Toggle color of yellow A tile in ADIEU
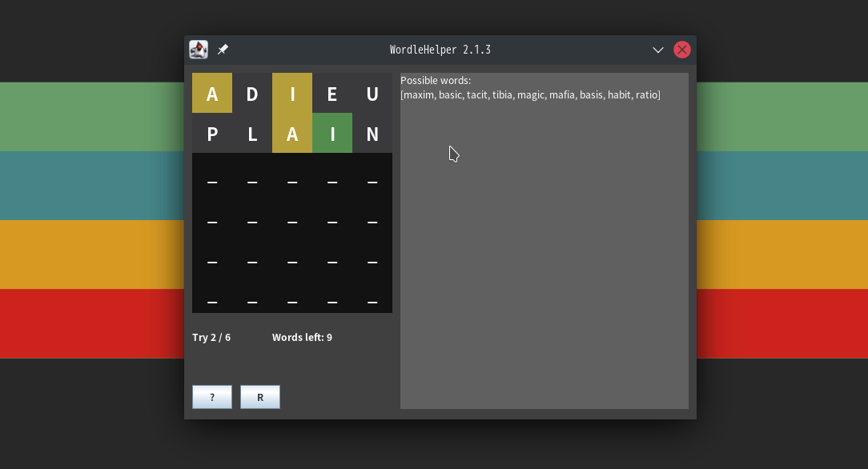The image size is (868, 469). [x=212, y=93]
